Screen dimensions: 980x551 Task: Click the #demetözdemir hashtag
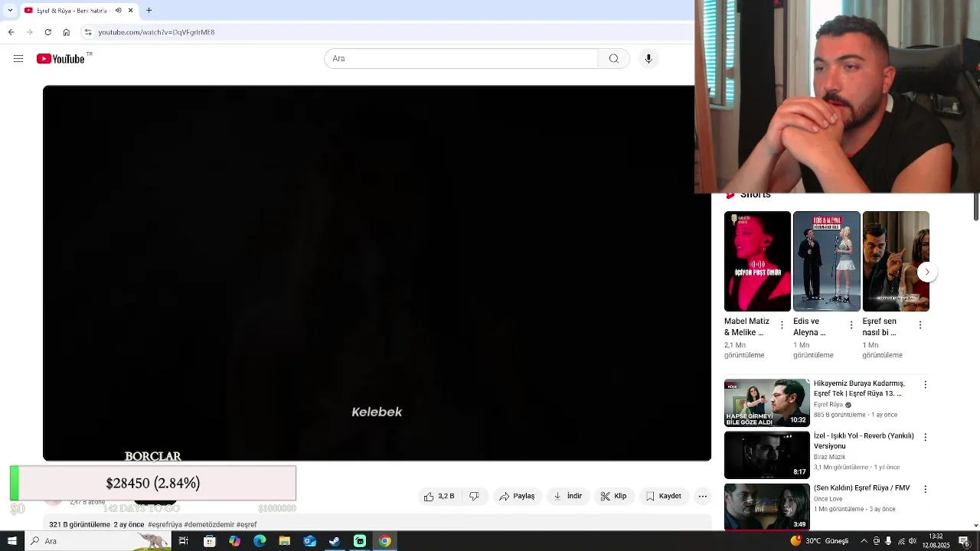[x=209, y=524]
